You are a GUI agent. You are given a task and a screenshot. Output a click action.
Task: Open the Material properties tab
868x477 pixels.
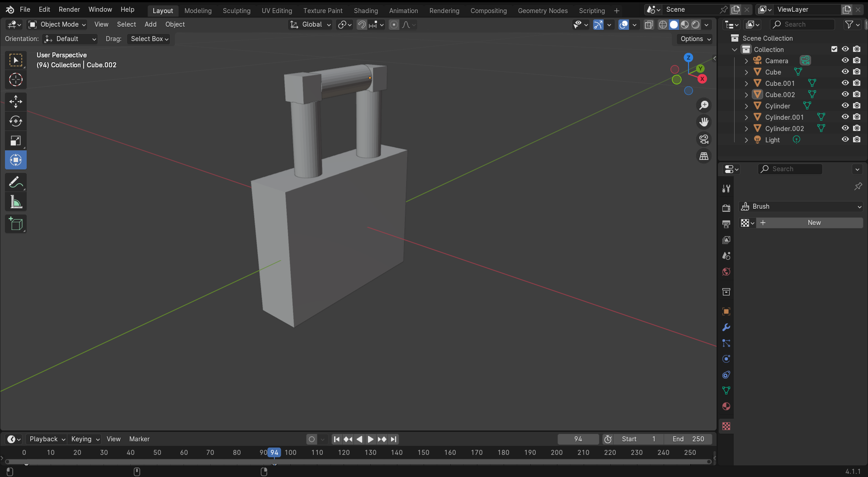(x=726, y=407)
